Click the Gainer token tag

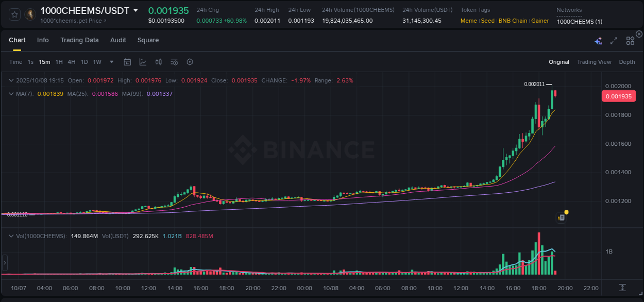tap(540, 21)
